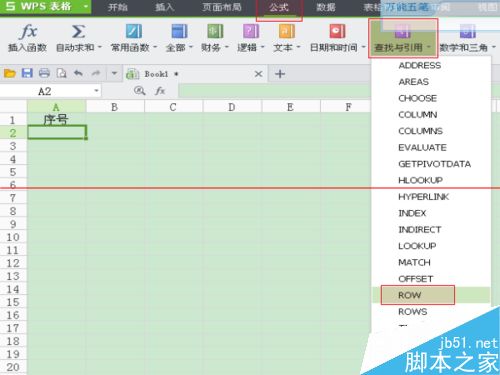The image size is (500, 375).
Task: Choose LOOKUP from the function list
Action: click(x=431, y=246)
